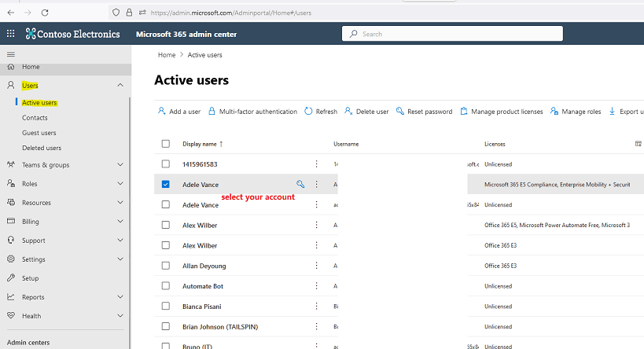Toggle the select all users checkbox
Image resolution: width=644 pixels, height=349 pixels.
click(165, 144)
